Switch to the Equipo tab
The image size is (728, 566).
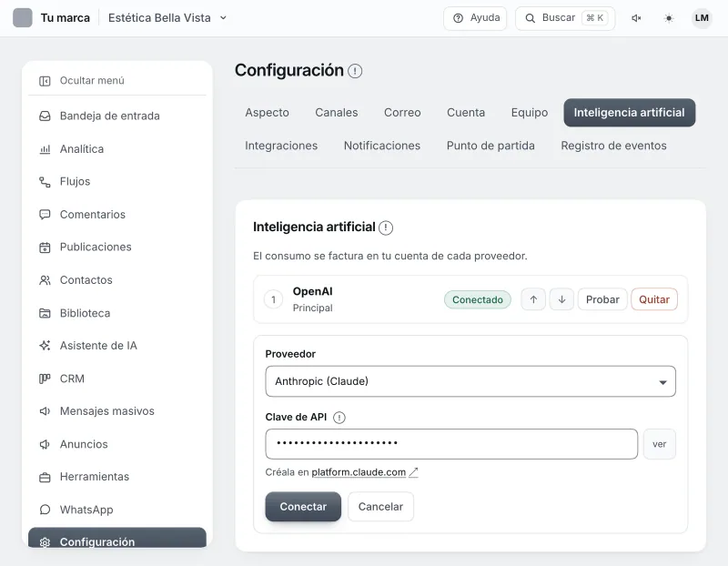coord(530,112)
